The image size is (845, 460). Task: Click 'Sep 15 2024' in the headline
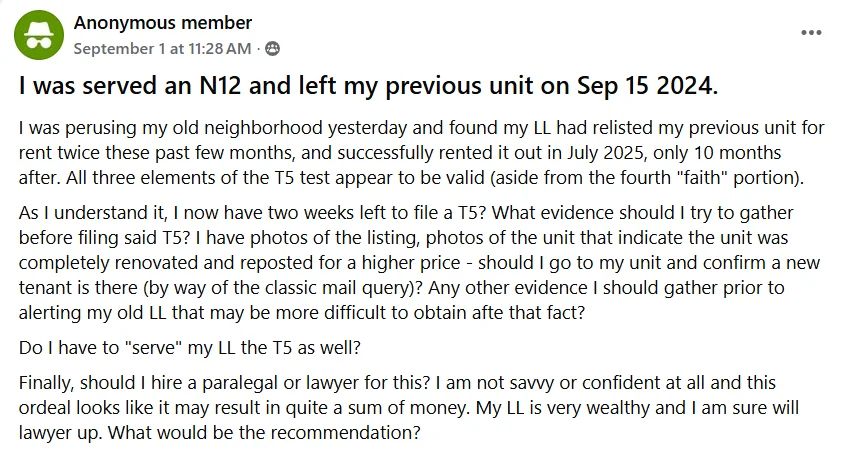pyautogui.click(x=647, y=86)
